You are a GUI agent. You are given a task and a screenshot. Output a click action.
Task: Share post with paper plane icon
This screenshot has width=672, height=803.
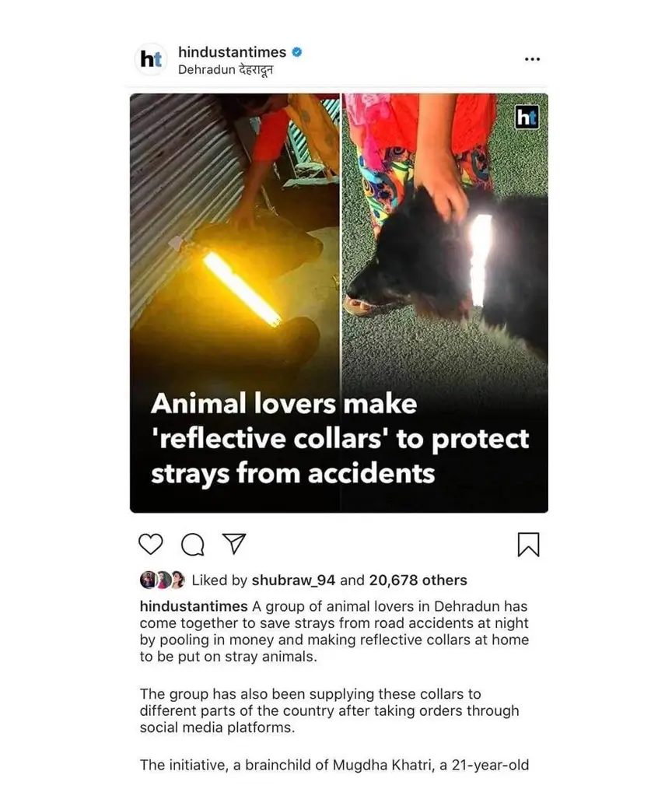234,543
